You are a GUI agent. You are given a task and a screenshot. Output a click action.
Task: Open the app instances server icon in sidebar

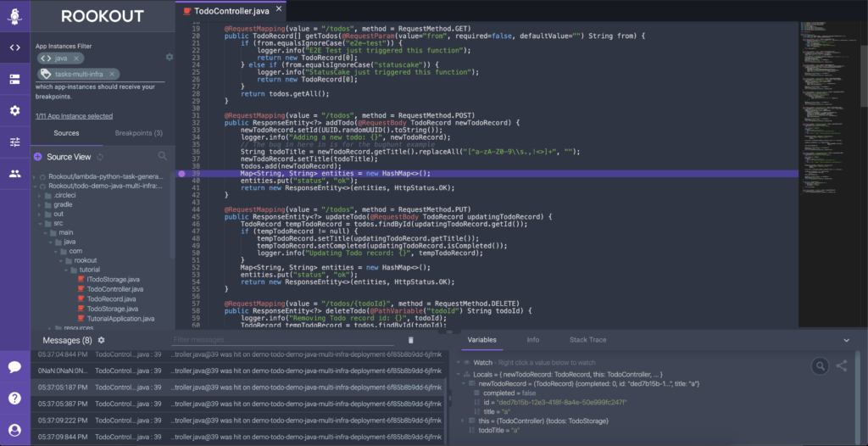point(15,79)
